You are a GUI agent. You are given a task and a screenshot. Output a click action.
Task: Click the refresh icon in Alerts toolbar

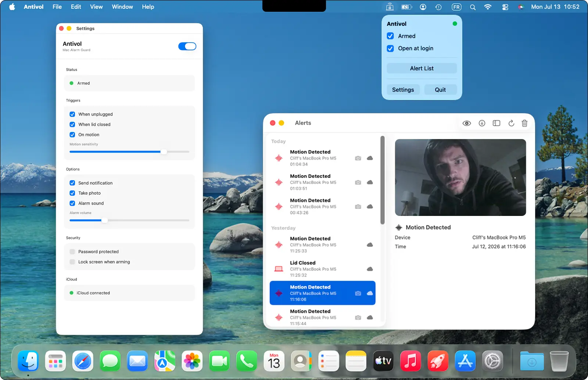[x=511, y=123]
